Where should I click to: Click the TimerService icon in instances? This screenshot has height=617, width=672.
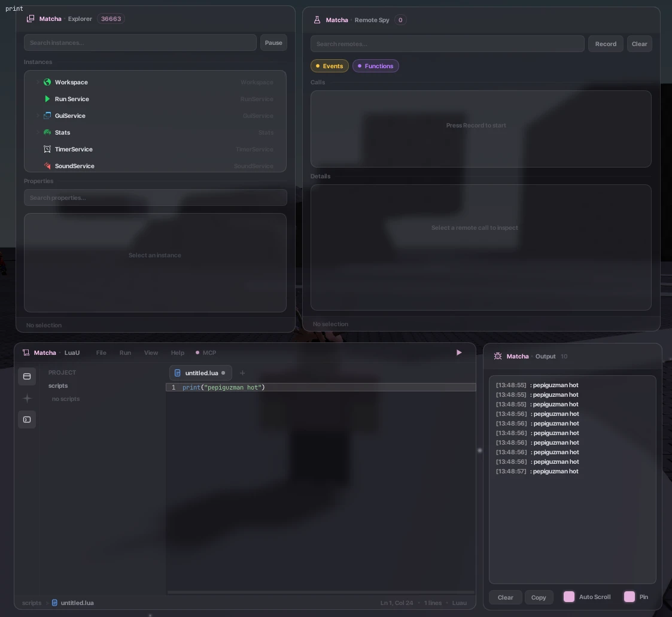[47, 149]
